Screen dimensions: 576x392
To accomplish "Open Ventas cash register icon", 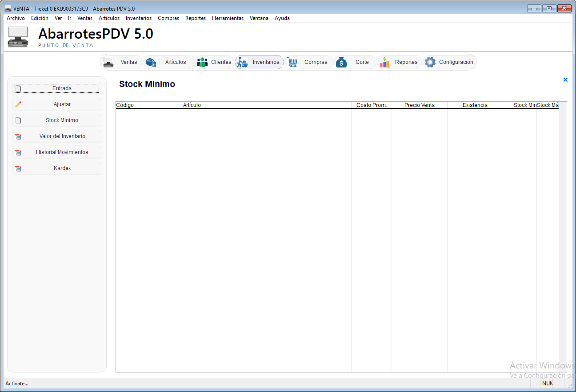I will (108, 62).
